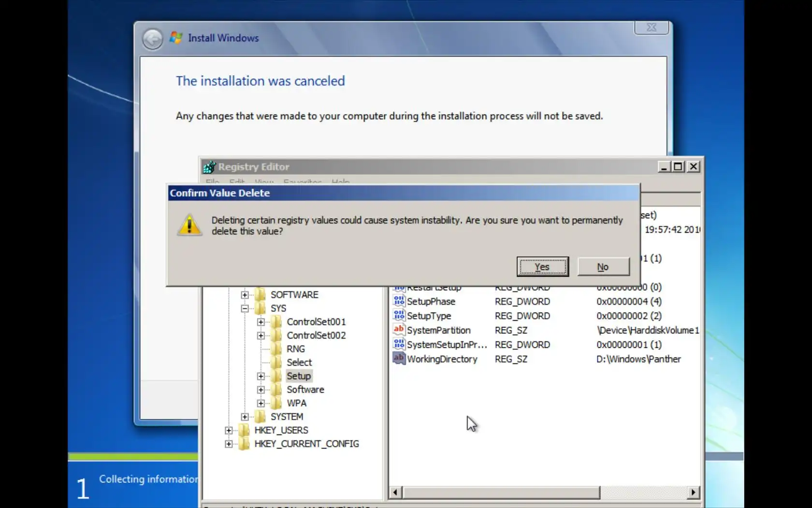Click the SetupType data 0x00000002 (2)

[629, 316]
